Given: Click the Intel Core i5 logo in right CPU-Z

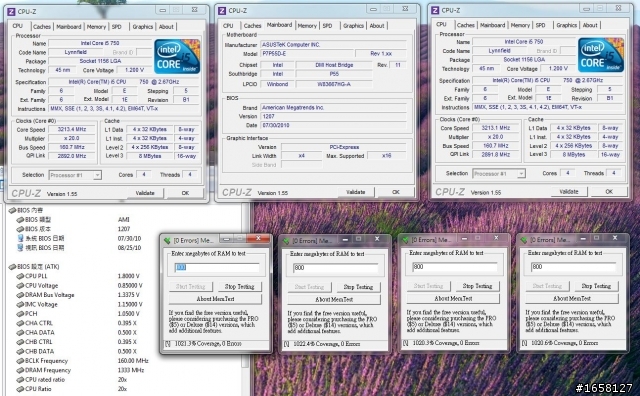Looking at the screenshot, I should [601, 55].
